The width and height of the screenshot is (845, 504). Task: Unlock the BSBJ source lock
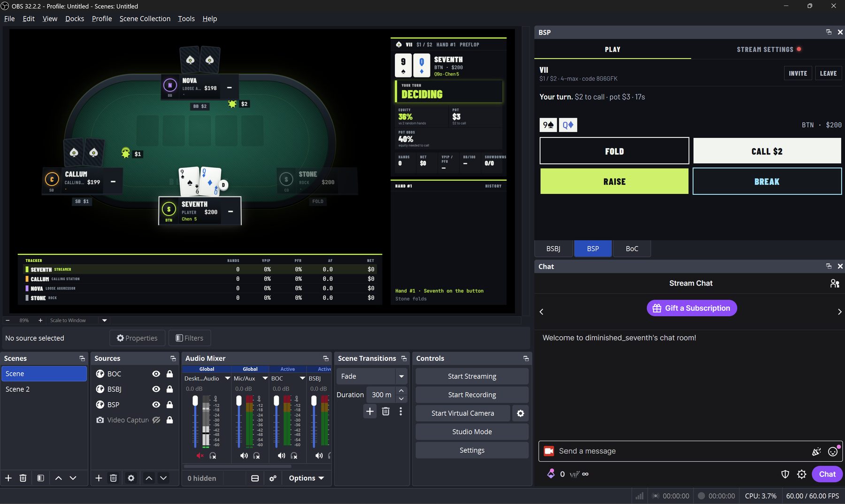click(x=170, y=389)
